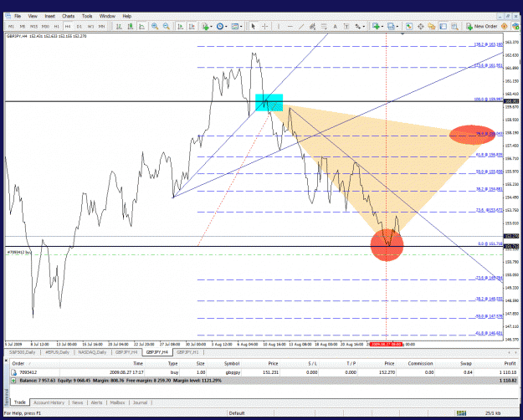
Task: Expand the New Chart dropdown arrow
Action: [x=382, y=27]
